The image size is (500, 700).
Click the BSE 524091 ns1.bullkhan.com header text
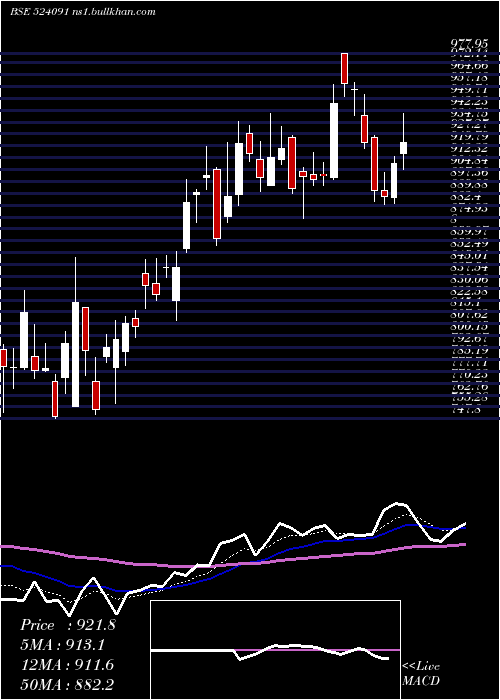pos(83,12)
